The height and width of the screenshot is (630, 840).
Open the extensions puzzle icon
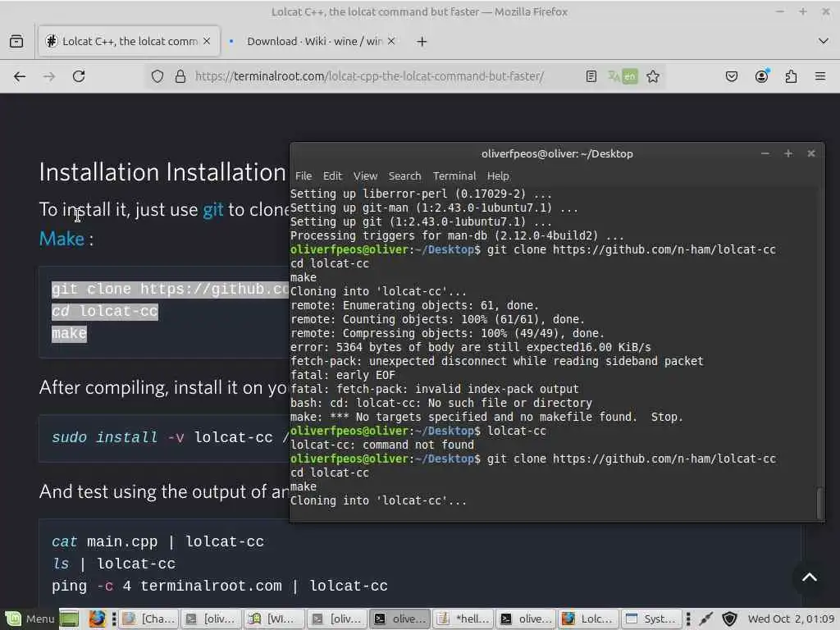click(x=791, y=76)
